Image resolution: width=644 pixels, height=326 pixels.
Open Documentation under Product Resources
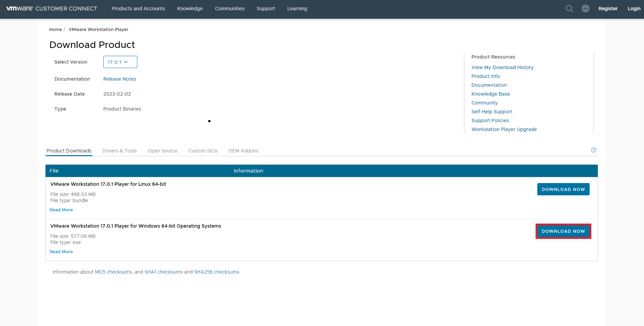point(489,85)
